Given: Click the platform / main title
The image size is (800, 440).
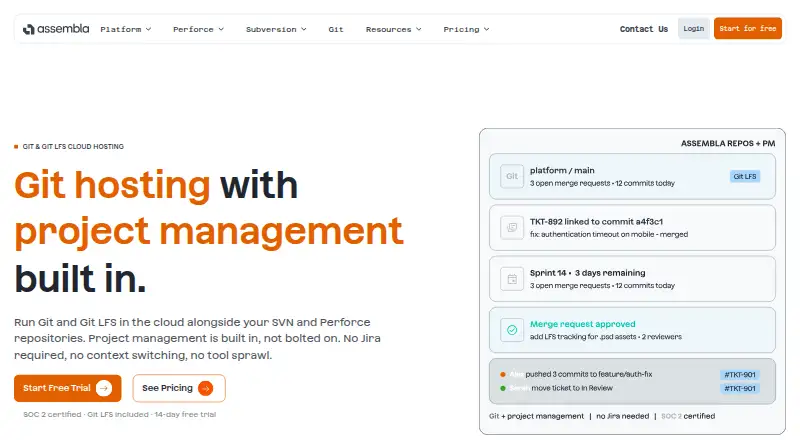Looking at the screenshot, I should tap(562, 170).
